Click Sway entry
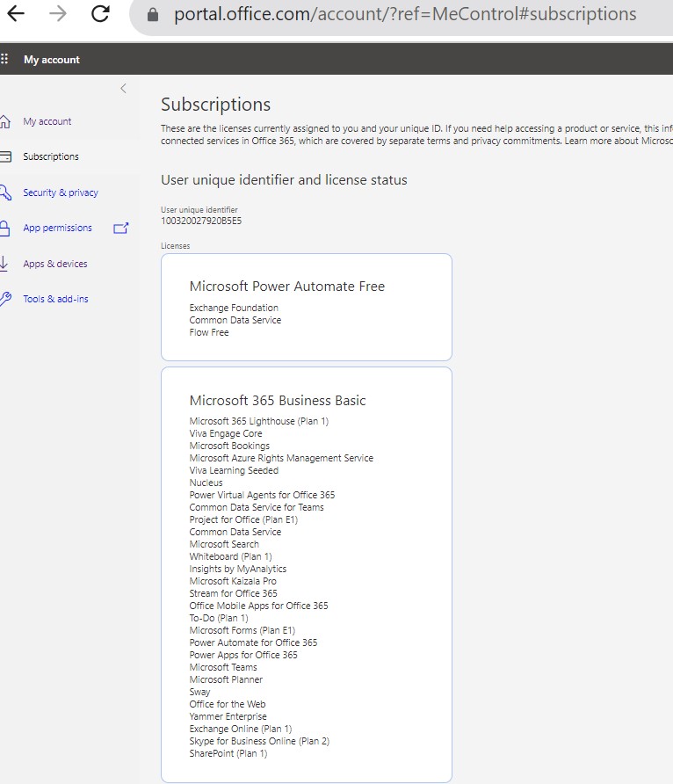Screen dimensions: 673x784 (199, 692)
